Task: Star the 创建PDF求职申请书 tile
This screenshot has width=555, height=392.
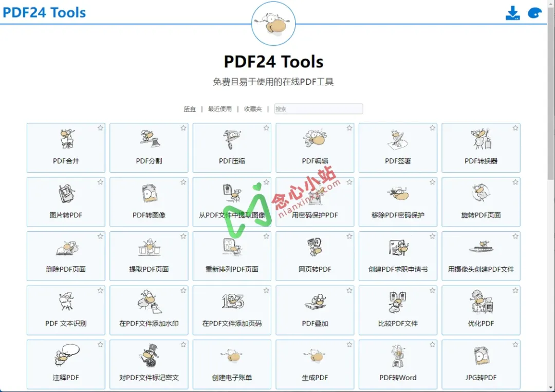Action: point(433,236)
